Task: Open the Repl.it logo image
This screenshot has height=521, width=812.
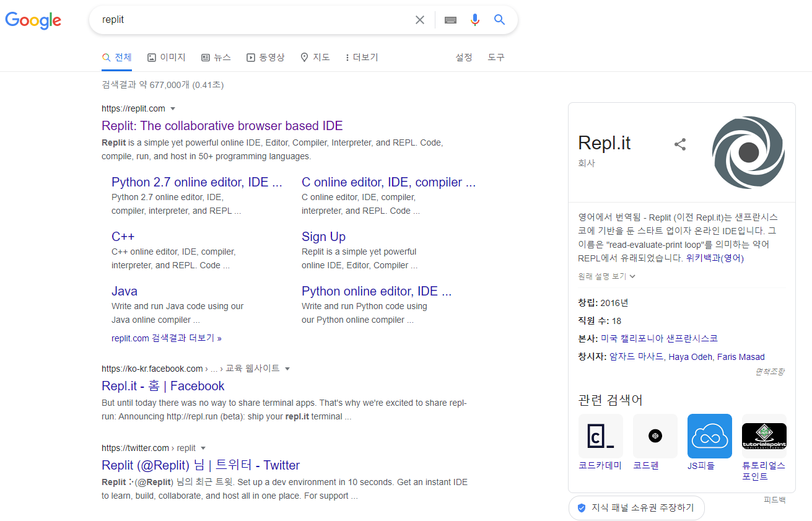Action: [749, 152]
